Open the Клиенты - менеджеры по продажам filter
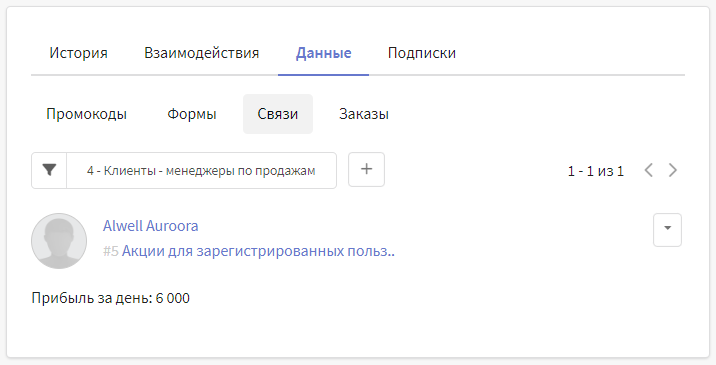Viewport: 716px width, 365px height. click(201, 170)
